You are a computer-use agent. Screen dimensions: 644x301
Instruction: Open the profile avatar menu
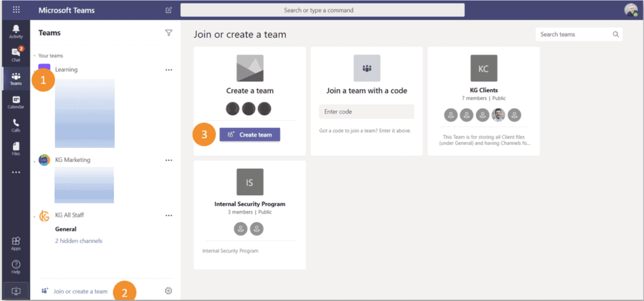pos(631,10)
